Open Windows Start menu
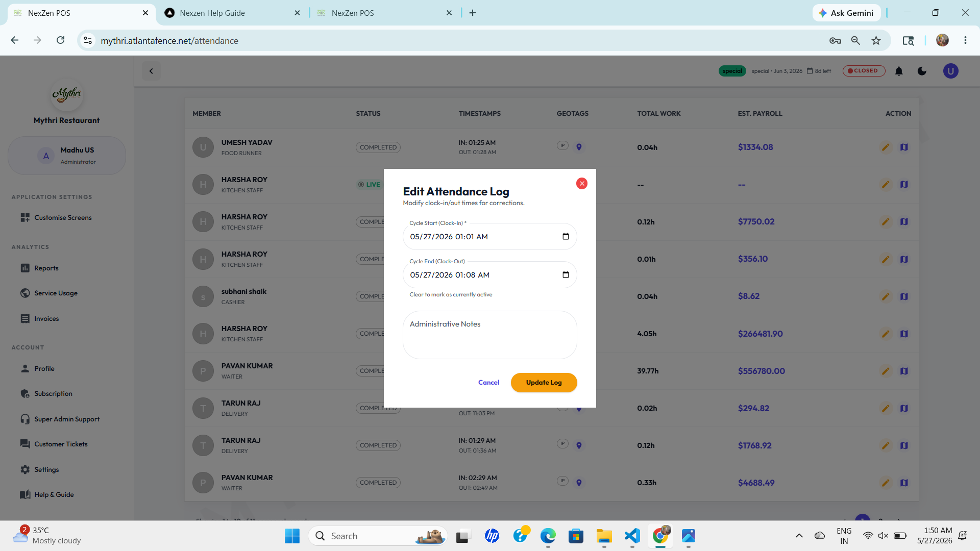 [x=292, y=536]
